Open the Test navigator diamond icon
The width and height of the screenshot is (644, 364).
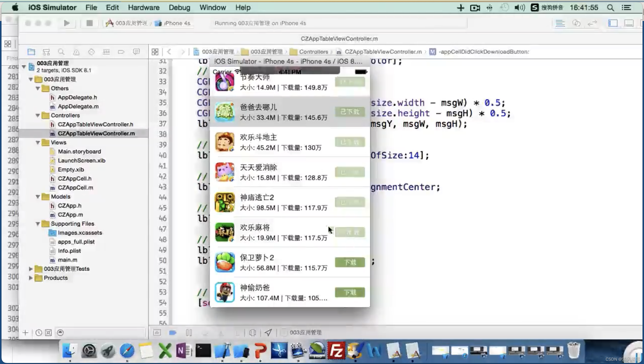pos(91,52)
